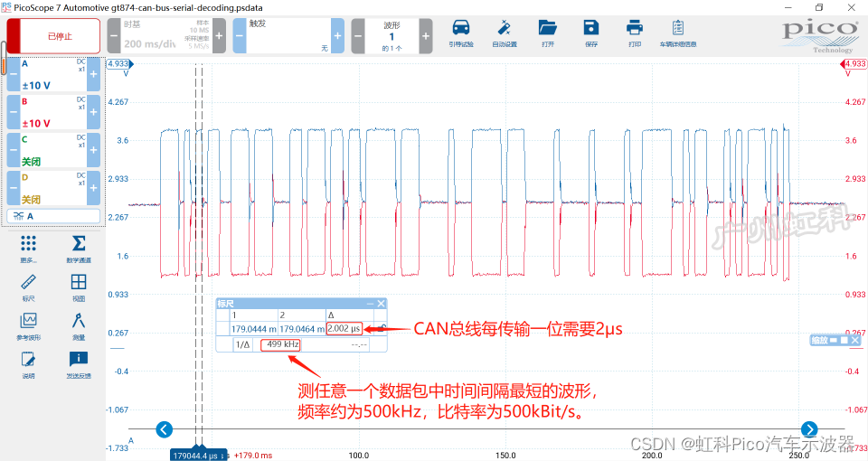Click the 10 MS sample count
The height and width of the screenshot is (461, 868).
[199, 30]
